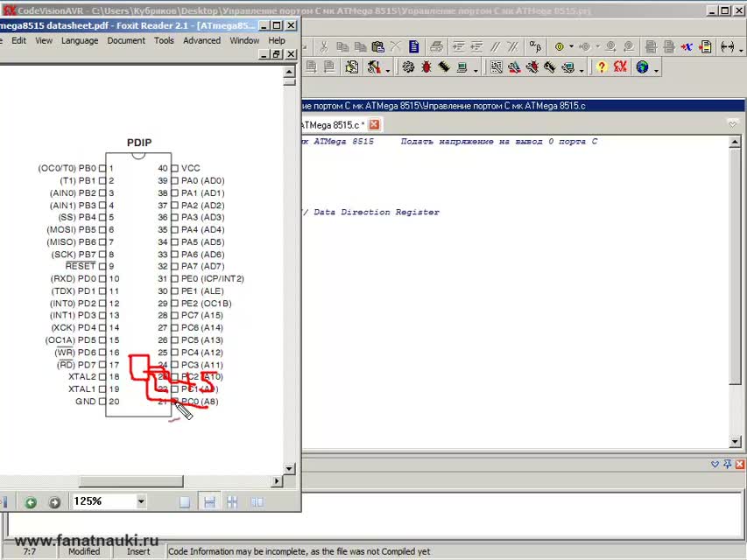747x560 pixels.
Task: Click the wizard document icon beside the hammer
Action: (352, 67)
